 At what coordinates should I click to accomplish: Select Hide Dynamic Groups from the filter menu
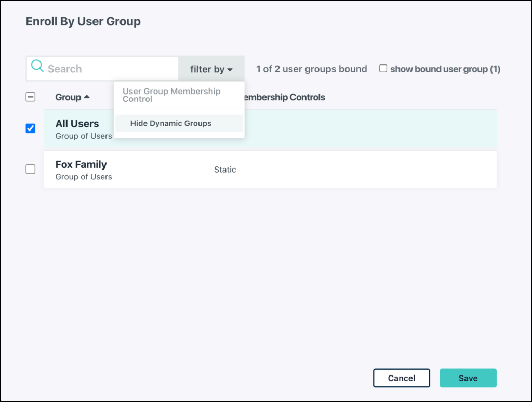click(x=171, y=123)
